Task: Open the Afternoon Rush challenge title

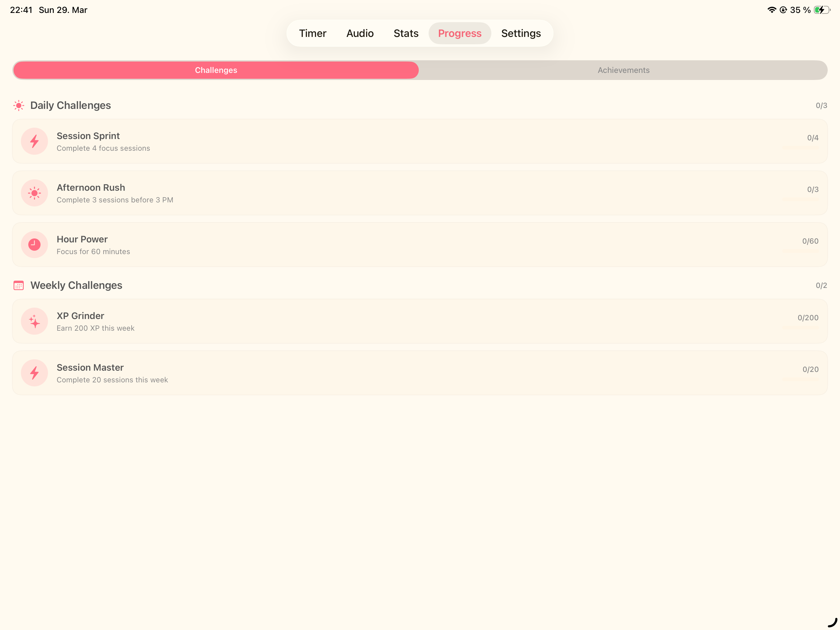Action: tap(91, 188)
